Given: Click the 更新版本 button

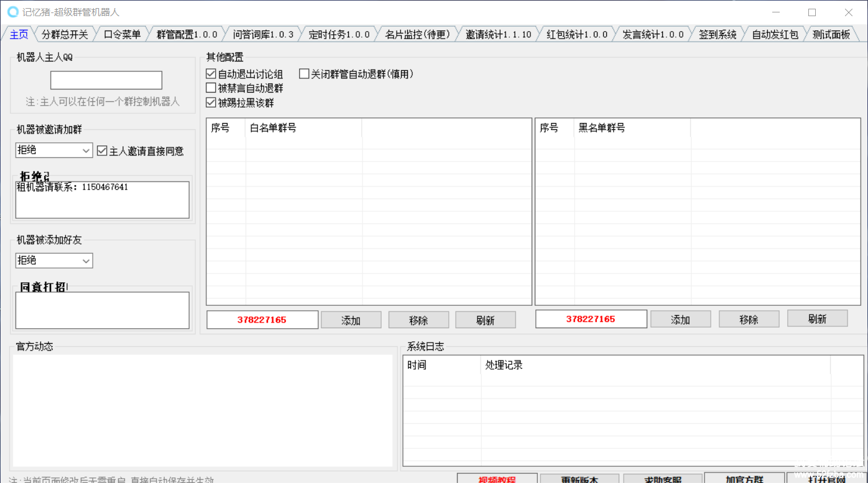Looking at the screenshot, I should (580, 479).
